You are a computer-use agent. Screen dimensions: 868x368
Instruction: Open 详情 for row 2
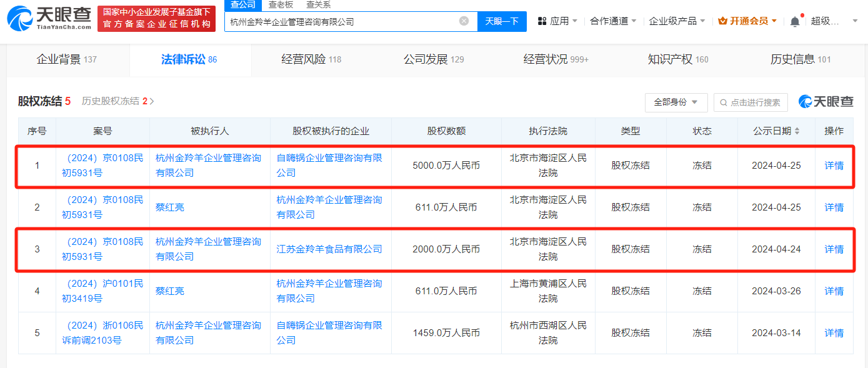(x=834, y=207)
